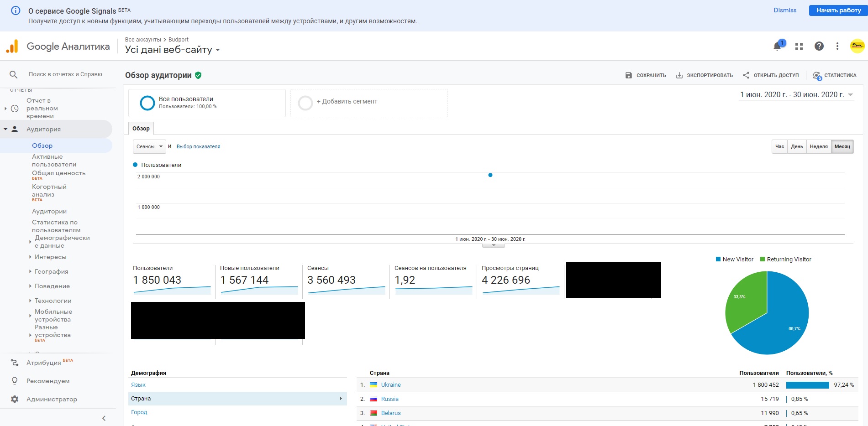Screen dimensions: 868x426
Task: Open the Язык demographics link
Action: tap(138, 385)
